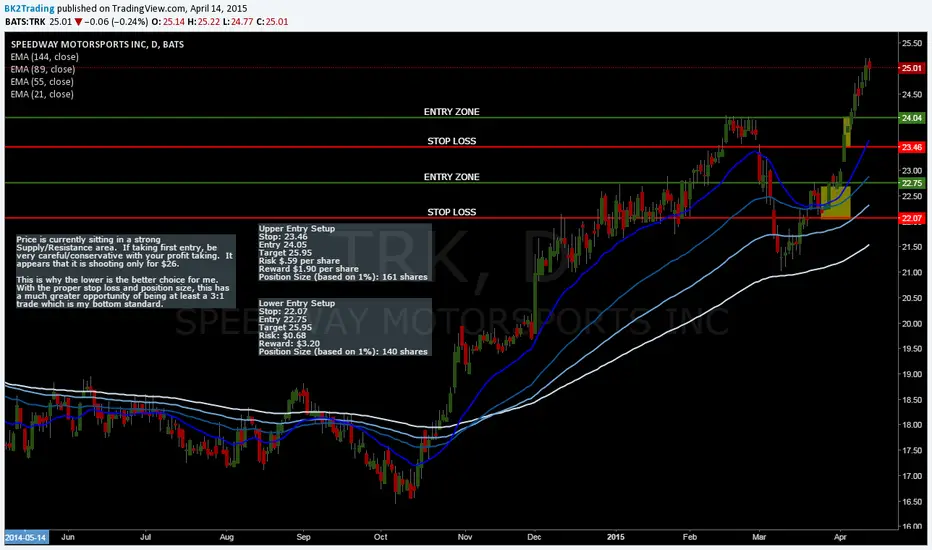The width and height of the screenshot is (932, 550).
Task: Click the ENTRY ZONE label on the 24.04 line
Action: (451, 111)
